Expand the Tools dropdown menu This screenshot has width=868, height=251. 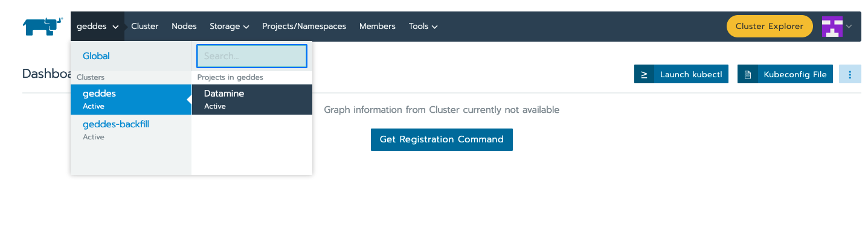tap(423, 27)
